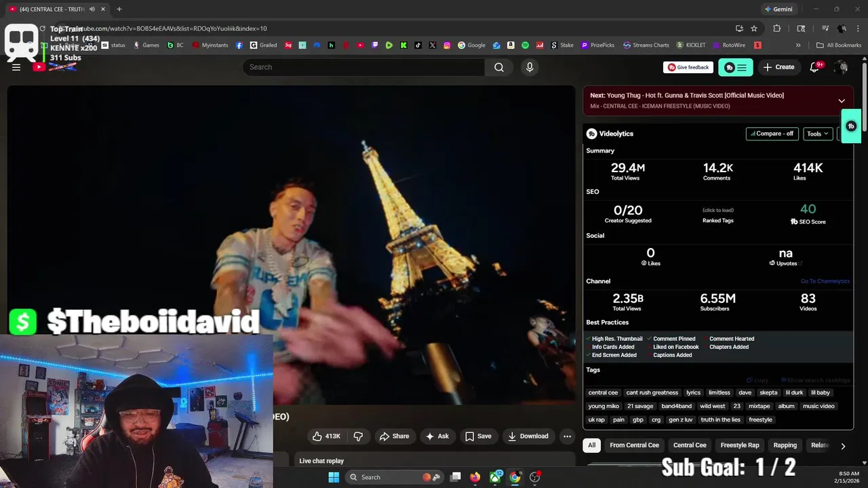Click the 'cant rush greatness' tag
This screenshot has height=488, width=868.
tap(652, 392)
